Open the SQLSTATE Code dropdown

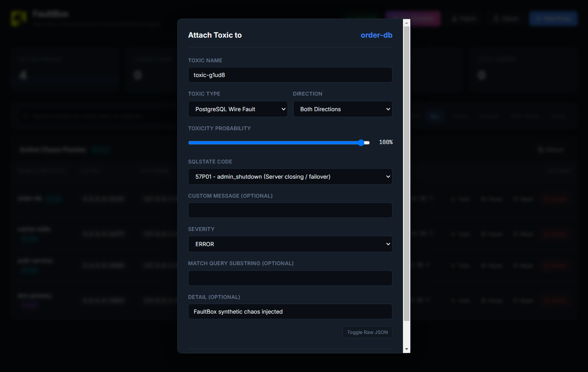point(290,176)
